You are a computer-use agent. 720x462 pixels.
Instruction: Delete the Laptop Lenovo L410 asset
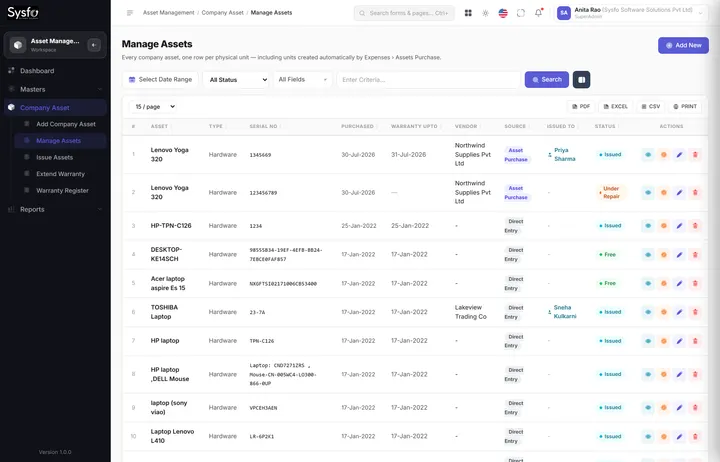tap(695, 436)
